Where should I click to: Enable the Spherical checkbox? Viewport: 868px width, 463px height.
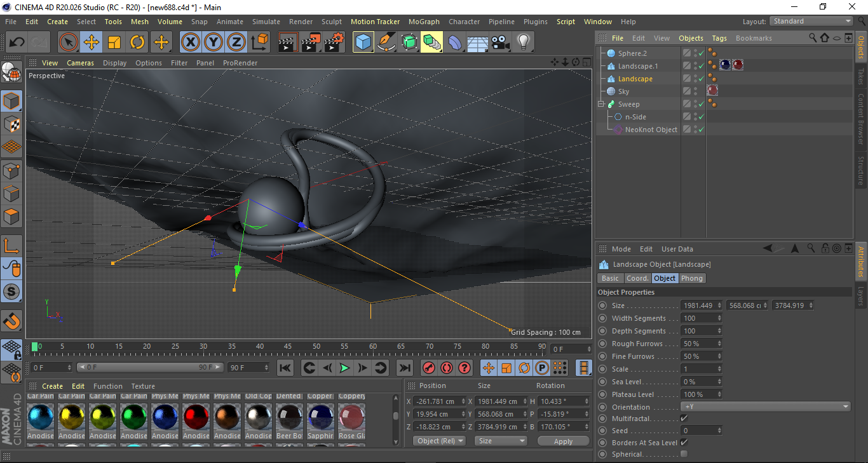pyautogui.click(x=684, y=454)
